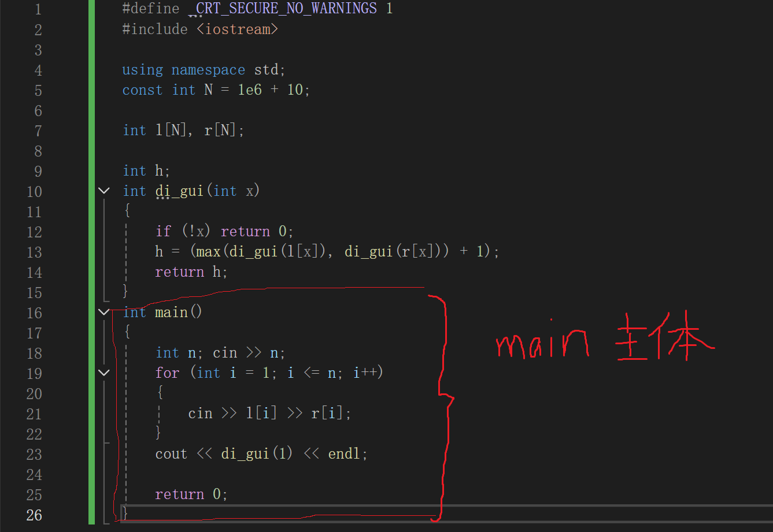Image resolution: width=773 pixels, height=532 pixels.
Task: Click line number 26 at the bottom
Action: [34, 515]
